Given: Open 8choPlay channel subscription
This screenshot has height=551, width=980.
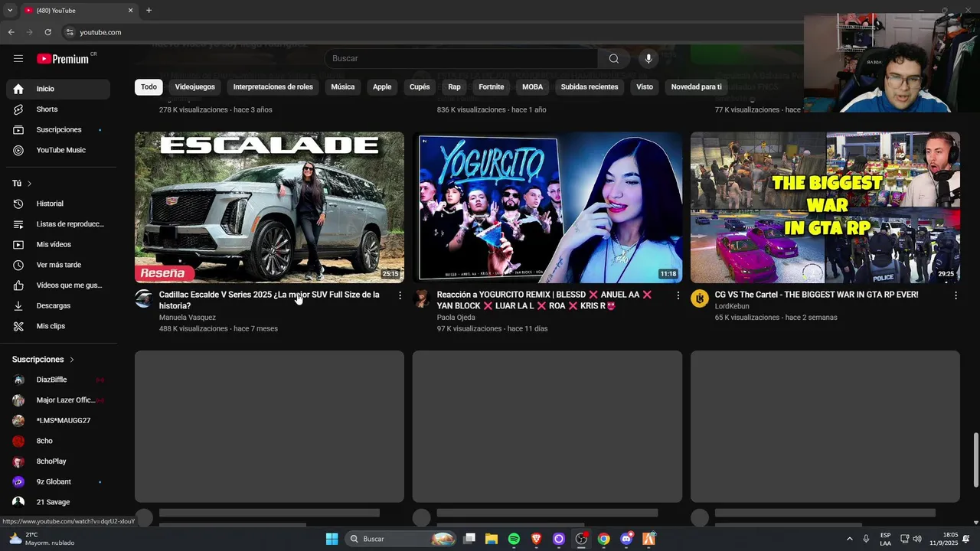Looking at the screenshot, I should 58,461.
